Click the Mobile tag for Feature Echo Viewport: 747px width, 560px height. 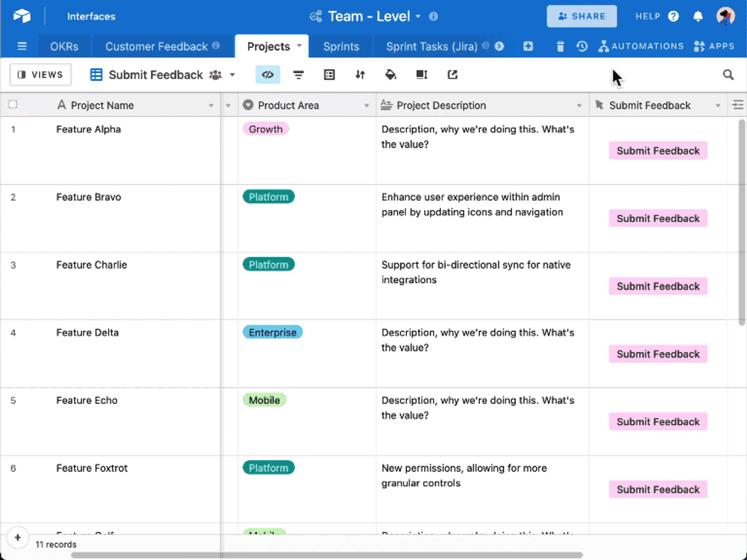tap(264, 400)
